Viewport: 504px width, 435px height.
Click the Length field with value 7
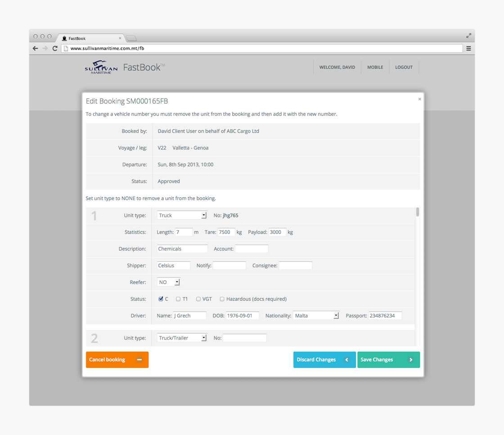184,232
